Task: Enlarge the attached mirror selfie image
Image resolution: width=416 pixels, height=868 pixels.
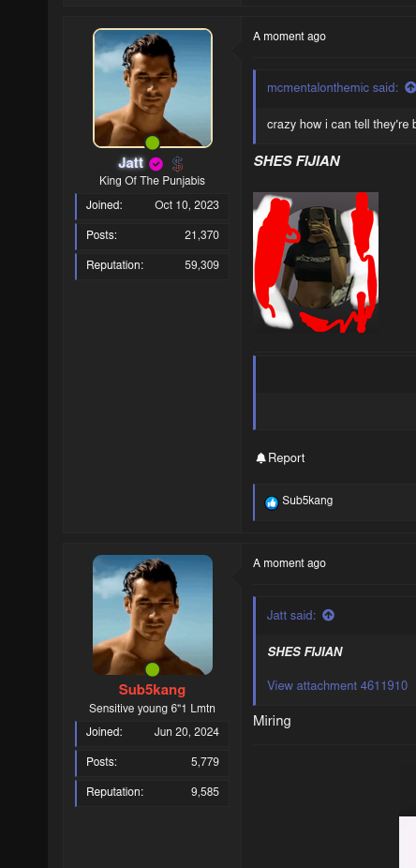Action: pyautogui.click(x=316, y=262)
